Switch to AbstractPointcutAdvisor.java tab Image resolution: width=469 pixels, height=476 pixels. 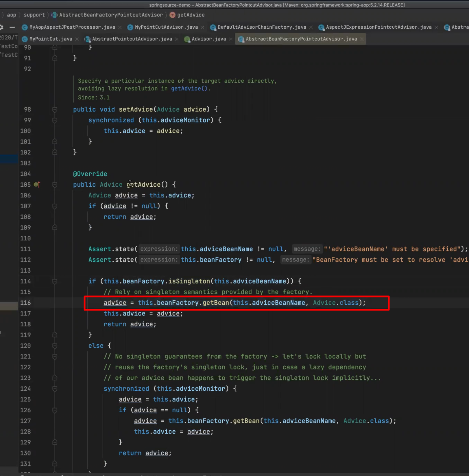point(132,39)
